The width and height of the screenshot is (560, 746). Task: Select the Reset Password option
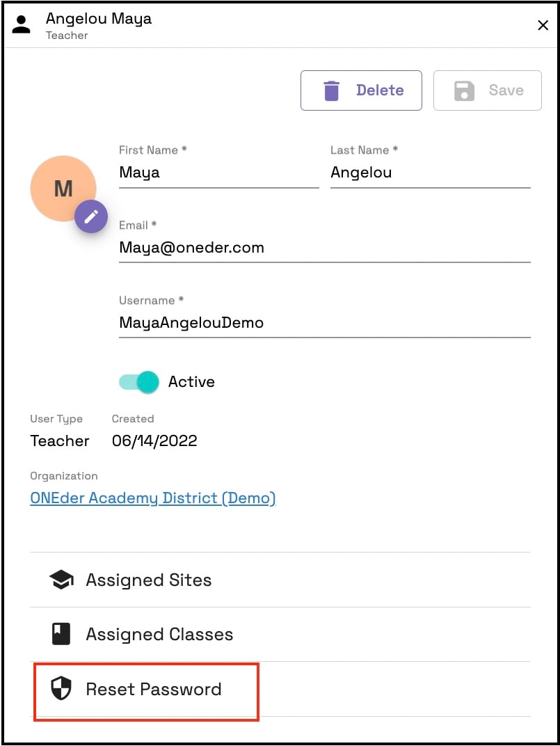(153, 689)
